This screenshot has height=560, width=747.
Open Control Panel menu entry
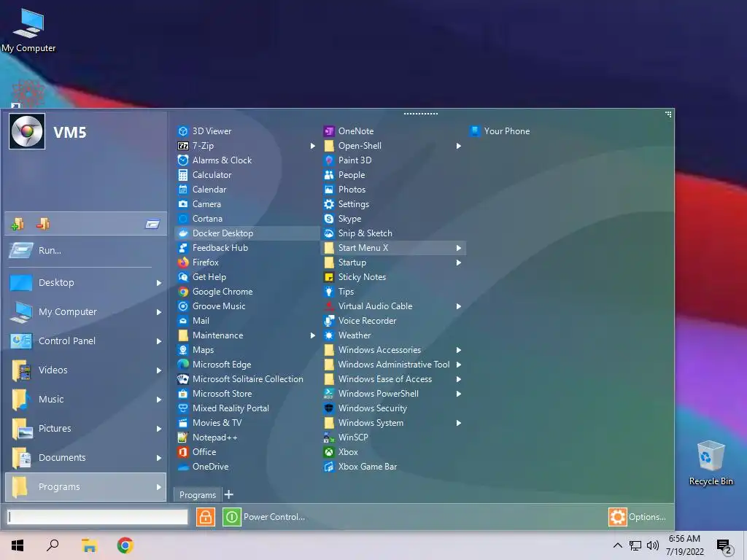coord(86,341)
